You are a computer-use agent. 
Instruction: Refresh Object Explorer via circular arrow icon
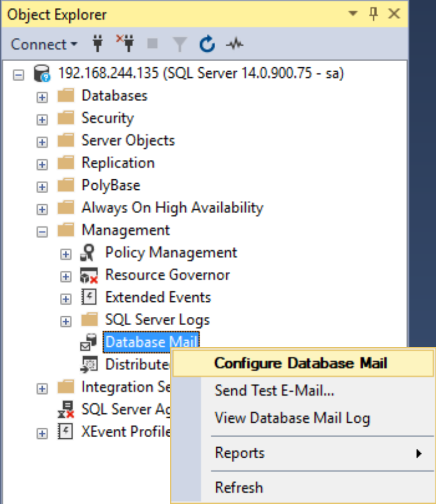point(207,44)
